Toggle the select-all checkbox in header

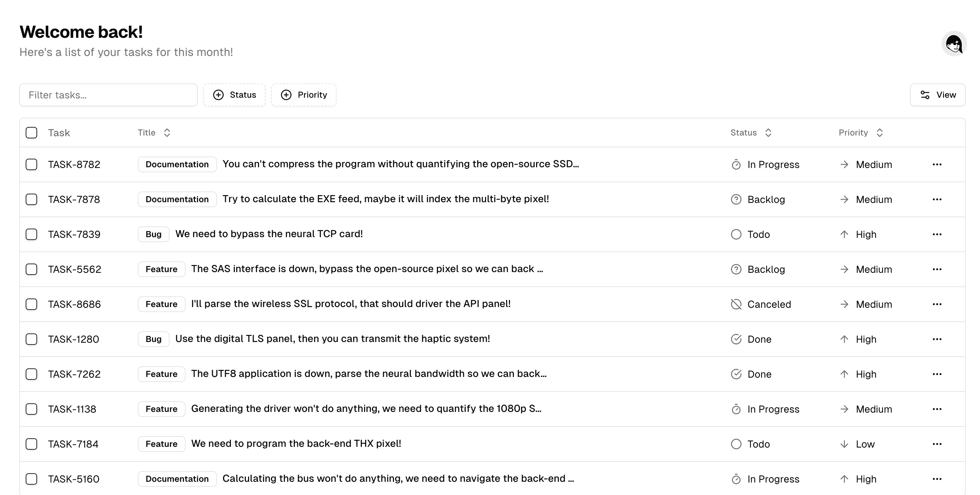[x=31, y=133]
